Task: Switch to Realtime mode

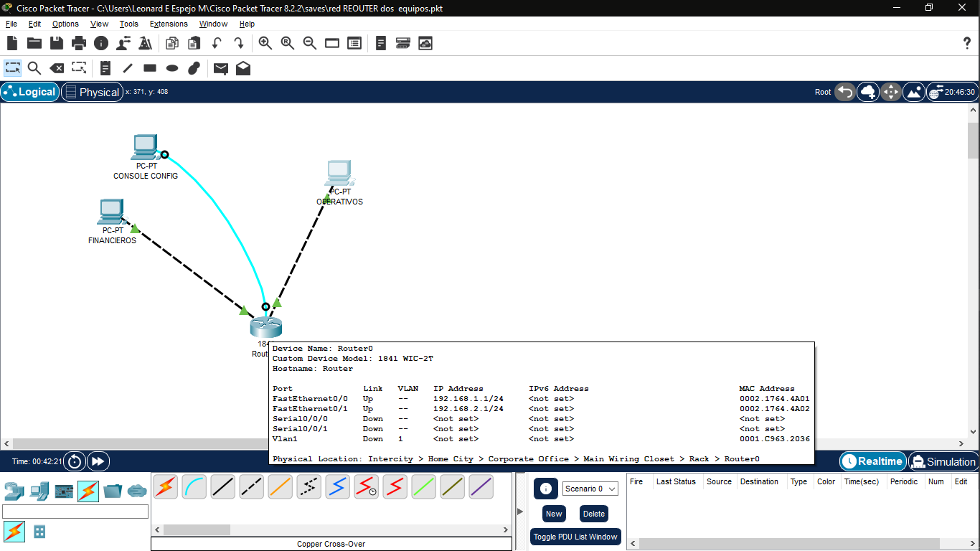Action: [x=872, y=461]
